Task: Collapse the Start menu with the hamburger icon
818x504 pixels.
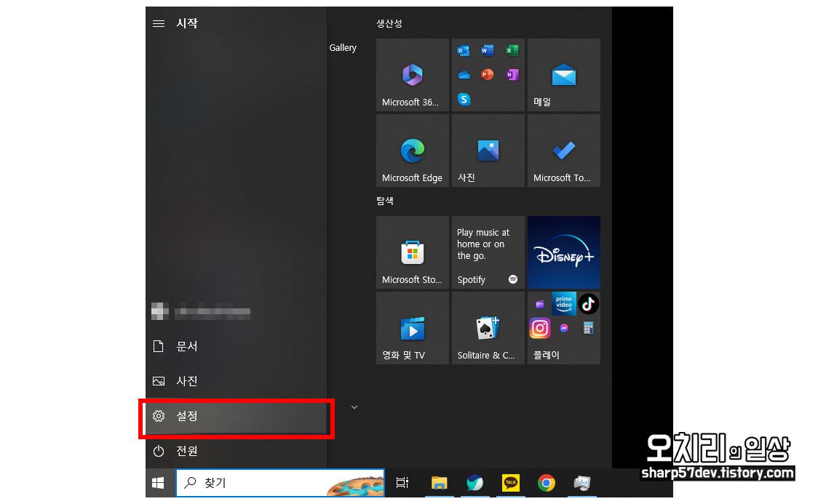Action: (x=159, y=23)
